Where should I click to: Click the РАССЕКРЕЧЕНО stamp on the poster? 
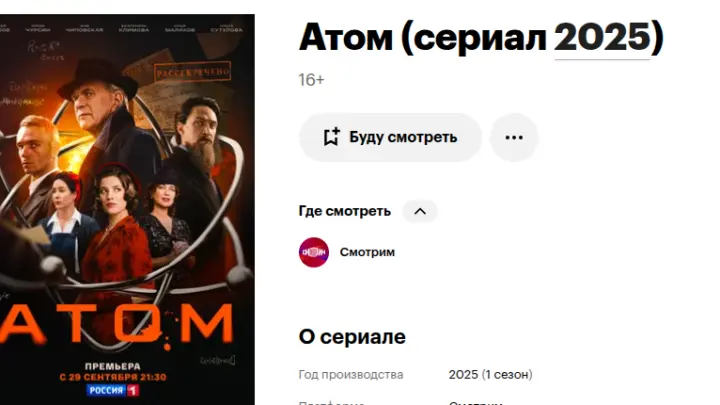[x=192, y=72]
